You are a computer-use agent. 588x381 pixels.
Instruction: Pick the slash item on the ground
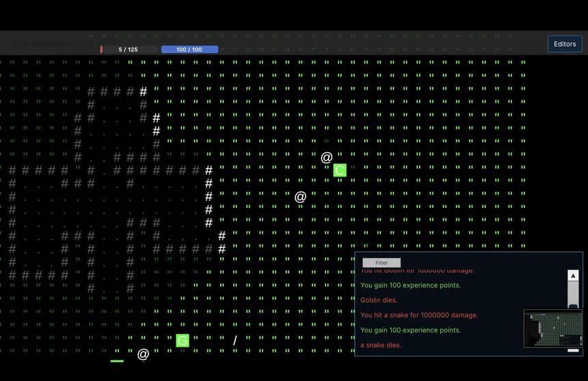pyautogui.click(x=235, y=341)
